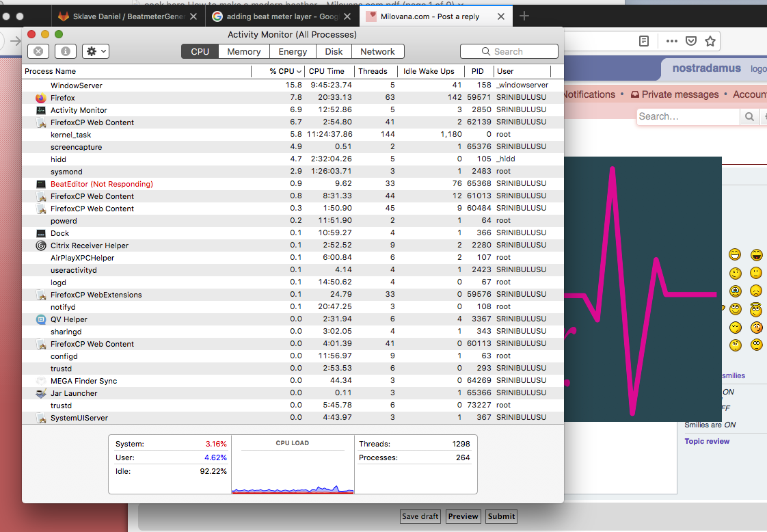Submit the forum reply
The image size is (767, 532).
point(501,516)
